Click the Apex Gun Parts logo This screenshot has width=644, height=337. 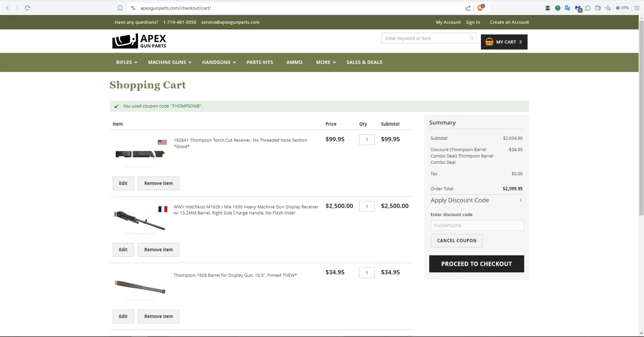tap(139, 41)
